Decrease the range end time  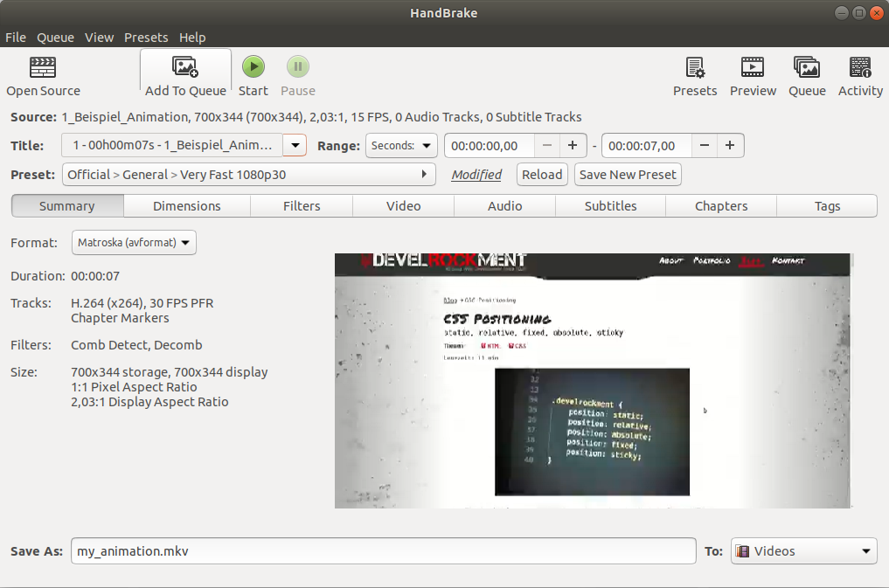coord(705,146)
